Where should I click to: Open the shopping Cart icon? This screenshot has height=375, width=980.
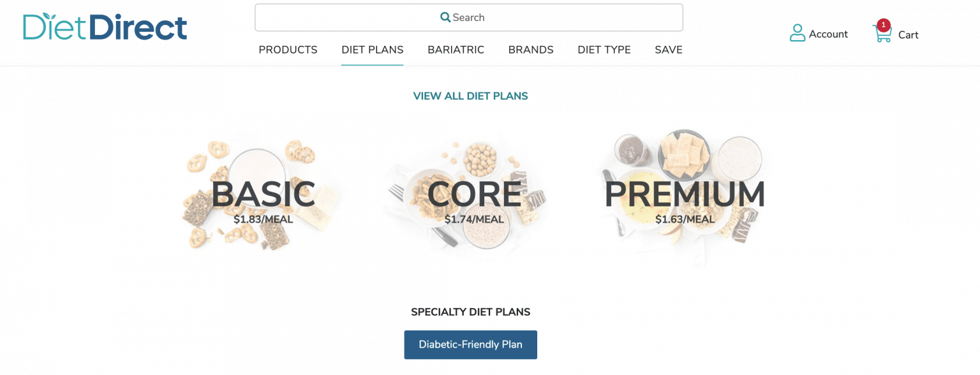pyautogui.click(x=882, y=34)
